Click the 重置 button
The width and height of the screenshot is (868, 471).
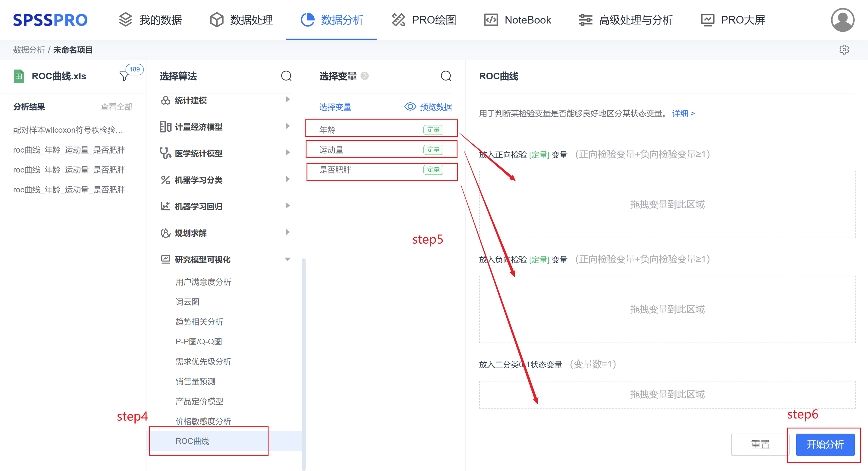click(x=760, y=444)
